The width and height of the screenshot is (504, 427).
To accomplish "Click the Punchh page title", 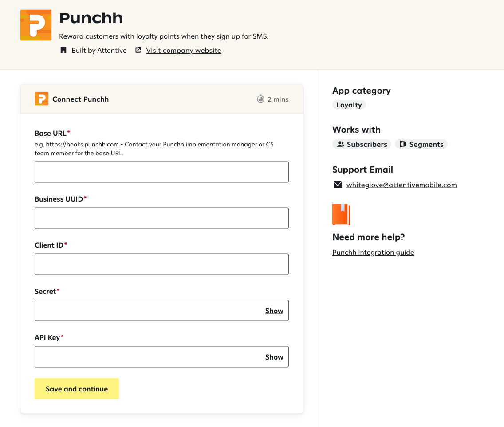I will (91, 18).
